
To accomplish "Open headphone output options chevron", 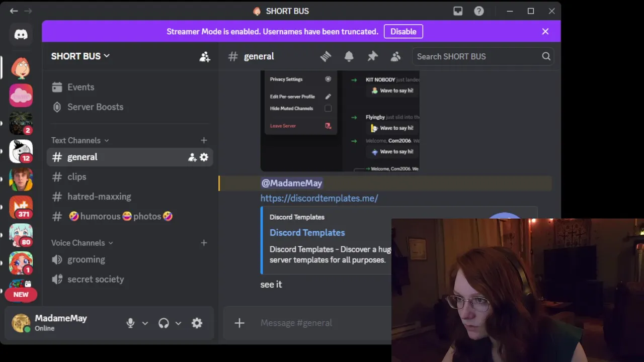I will (178, 323).
